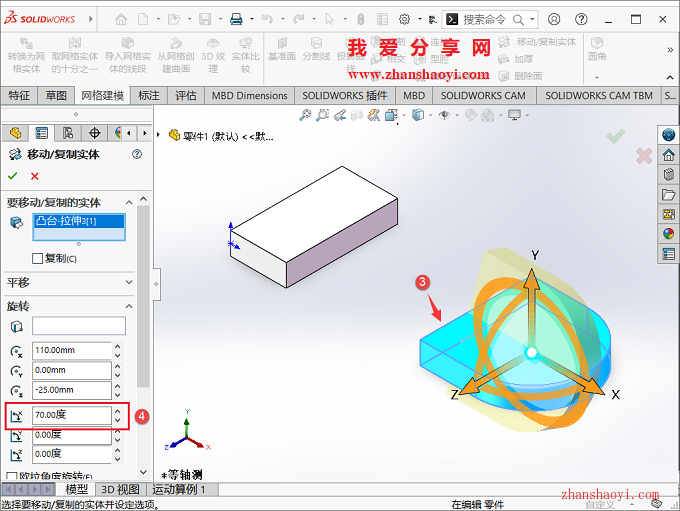
Task: Open the options gear icon
Action: [x=404, y=19]
